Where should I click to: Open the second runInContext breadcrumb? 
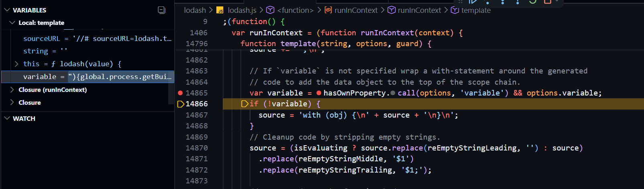tap(419, 10)
